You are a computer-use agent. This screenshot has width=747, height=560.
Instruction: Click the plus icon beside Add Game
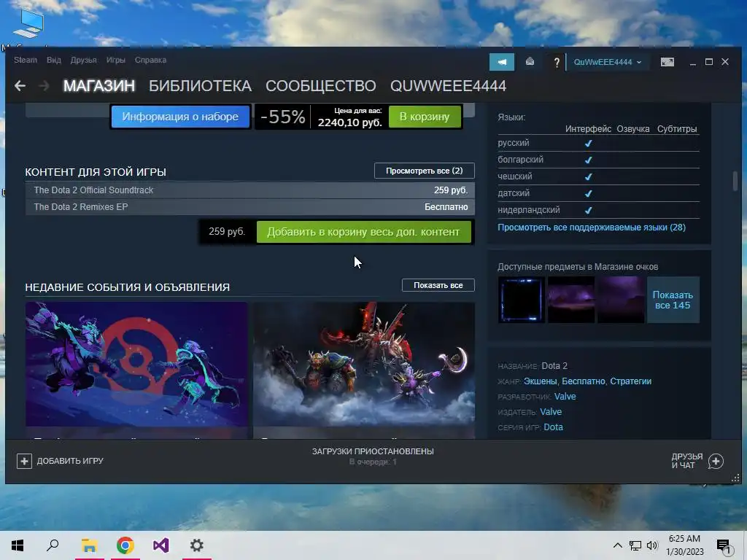coord(24,461)
